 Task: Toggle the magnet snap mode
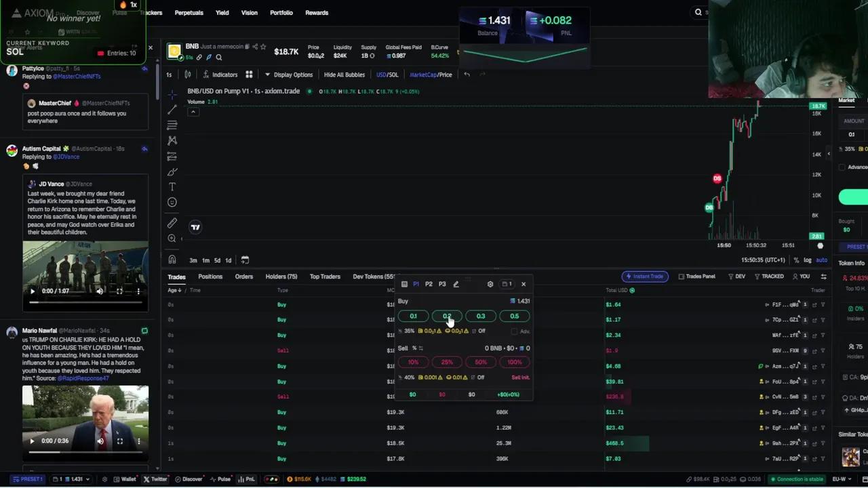[172, 260]
